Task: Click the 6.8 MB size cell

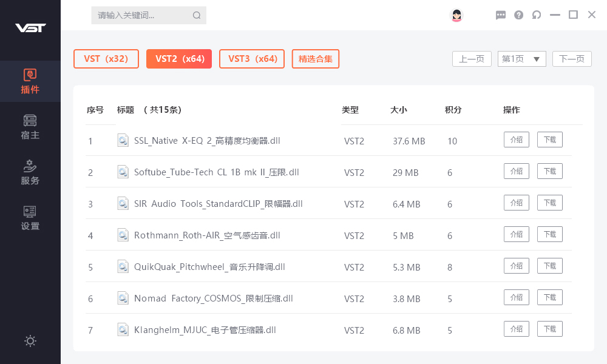Action: click(407, 331)
